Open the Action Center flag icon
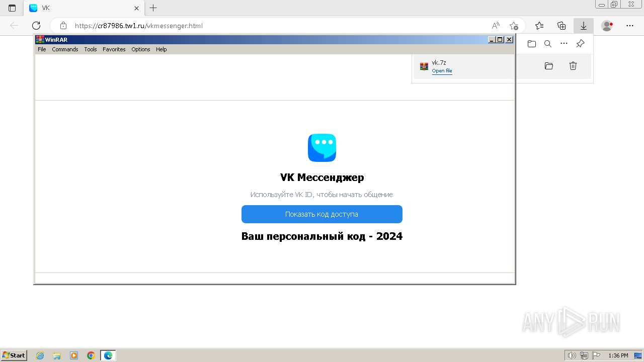This screenshot has width=644, height=362. 596,355
